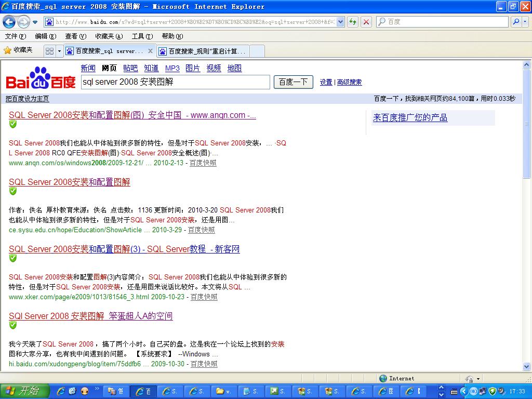The width and height of the screenshot is (532, 399).
Task: Open the 高级搜索 link
Action: coord(349,82)
